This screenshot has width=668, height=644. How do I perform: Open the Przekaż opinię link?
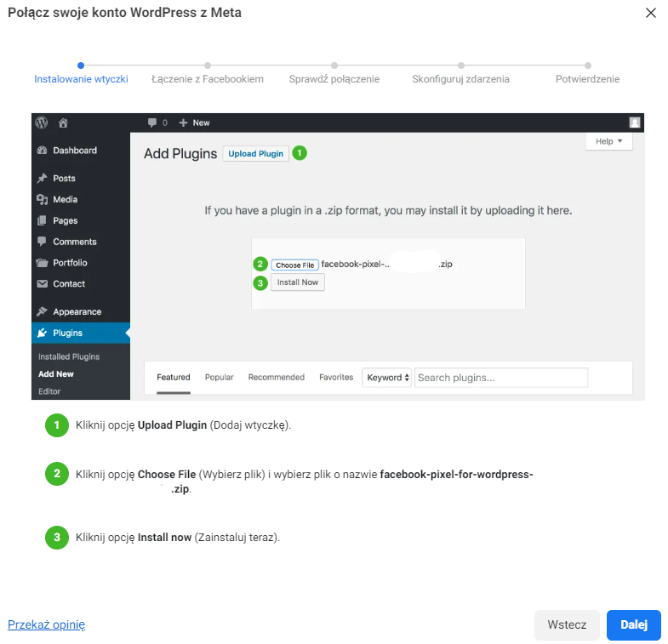click(47, 624)
